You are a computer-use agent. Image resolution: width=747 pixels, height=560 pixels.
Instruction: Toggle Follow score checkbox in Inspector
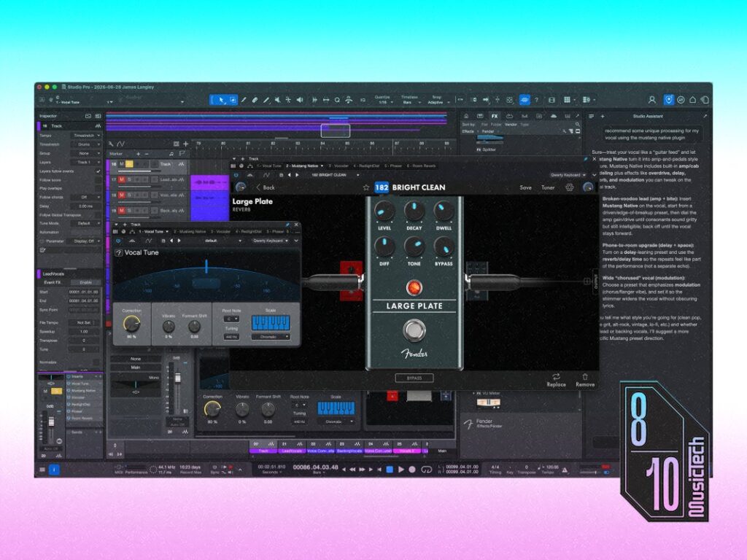[98, 180]
